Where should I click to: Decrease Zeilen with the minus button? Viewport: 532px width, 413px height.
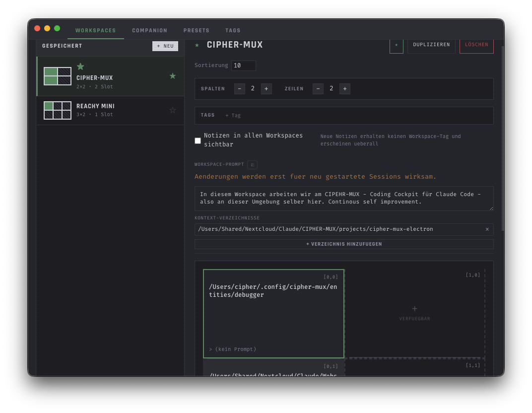(318, 89)
